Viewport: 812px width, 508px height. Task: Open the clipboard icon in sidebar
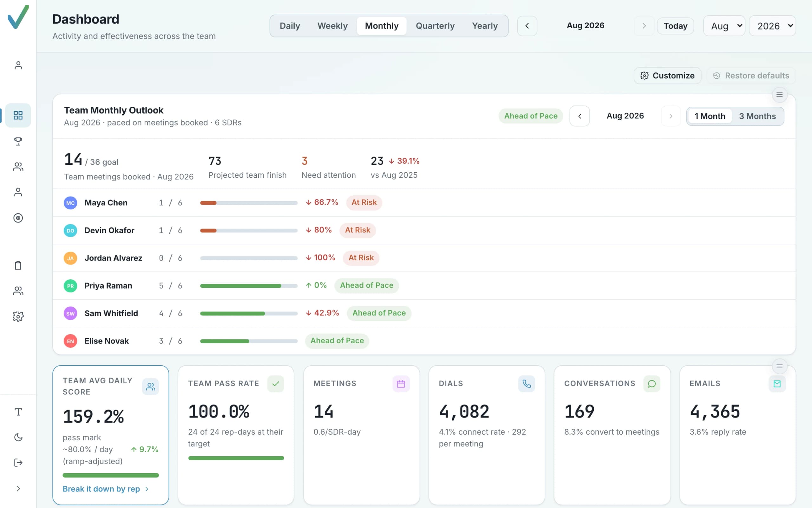(x=18, y=265)
